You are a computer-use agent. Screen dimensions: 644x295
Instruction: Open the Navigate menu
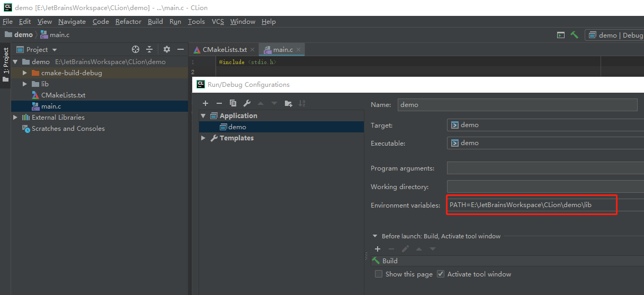[x=72, y=22]
